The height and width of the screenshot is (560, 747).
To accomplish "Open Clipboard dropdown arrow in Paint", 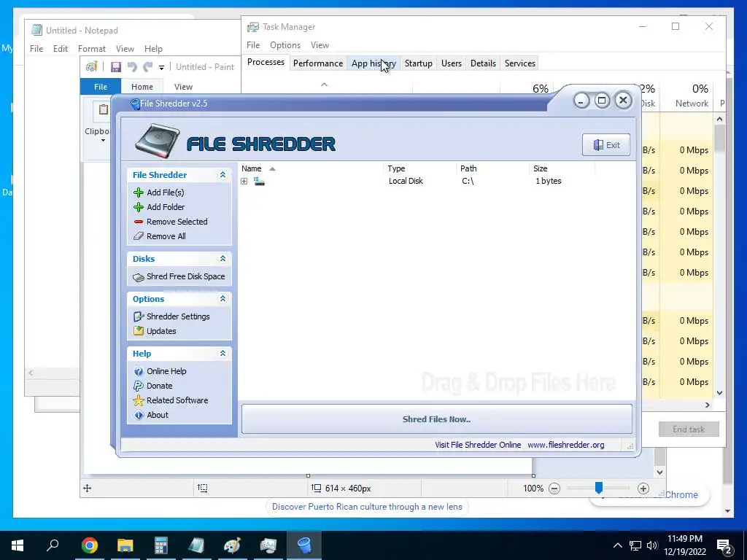I will tap(103, 141).
